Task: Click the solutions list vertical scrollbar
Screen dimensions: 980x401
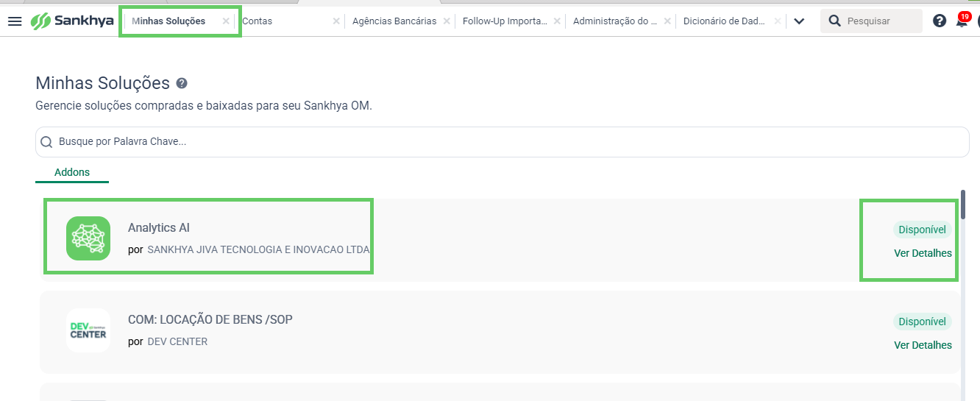Action: pyautogui.click(x=963, y=205)
